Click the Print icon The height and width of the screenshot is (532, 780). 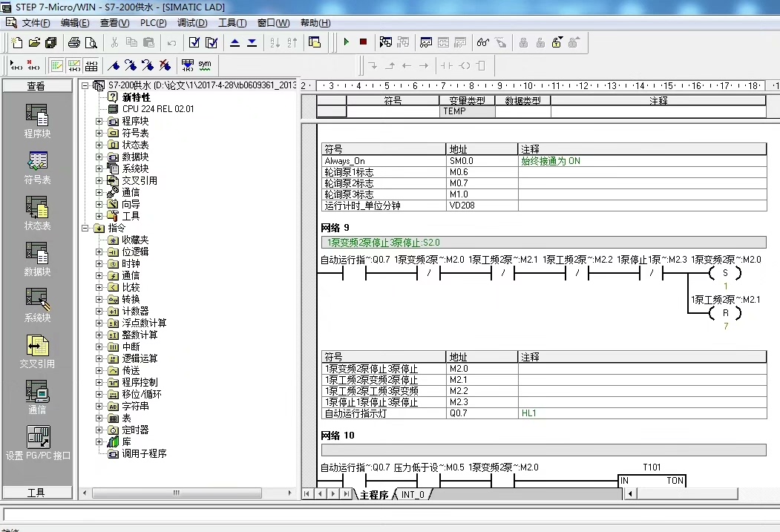pos(74,43)
